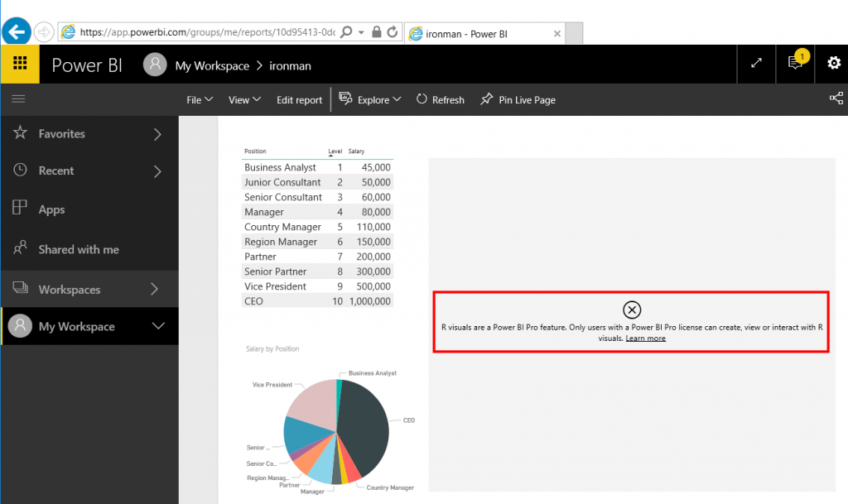Click the Explore chart icon
This screenshot has height=504, width=848.
[x=345, y=98]
